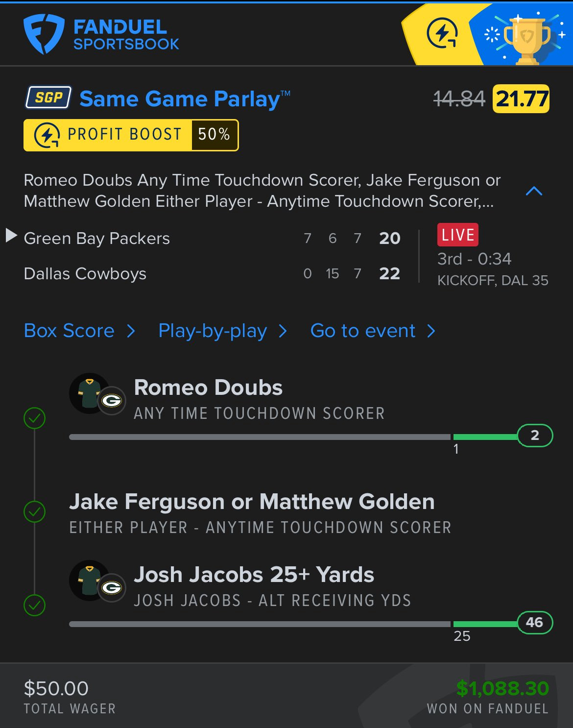
Task: Collapse the parlay details chevron
Action: point(534,191)
